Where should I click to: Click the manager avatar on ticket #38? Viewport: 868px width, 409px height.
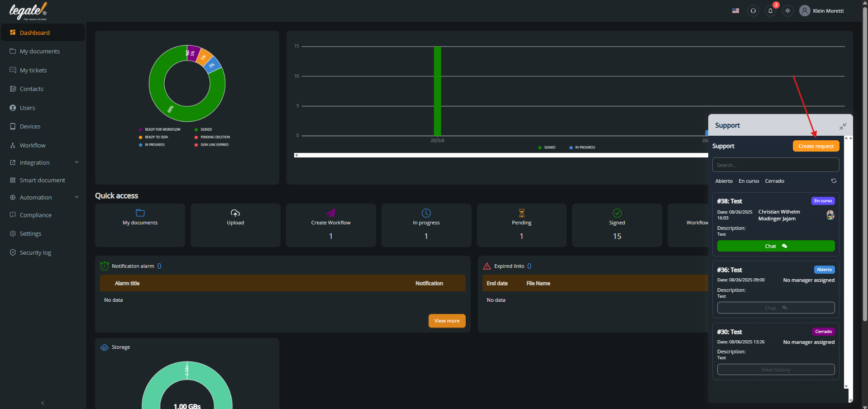[x=830, y=215]
